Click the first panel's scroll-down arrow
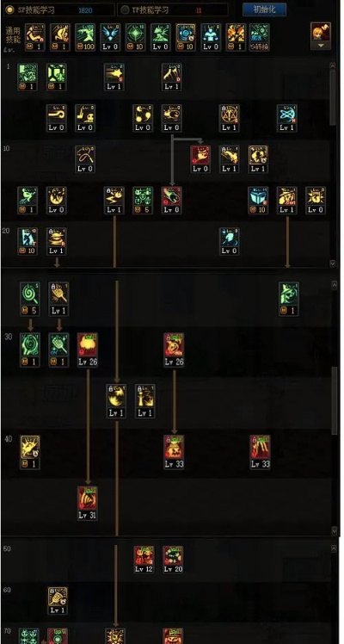This screenshot has height=644, width=344. 334,263
